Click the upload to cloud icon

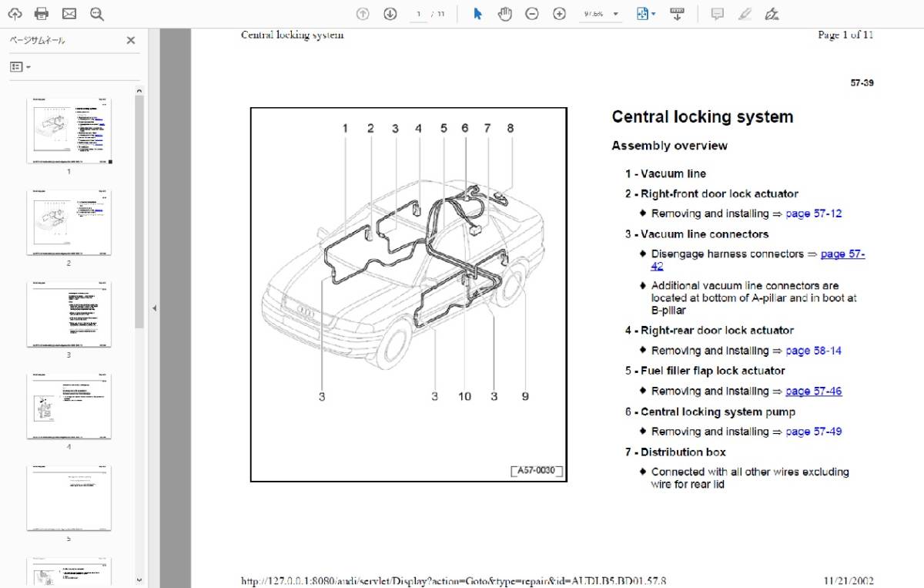pyautogui.click(x=15, y=14)
